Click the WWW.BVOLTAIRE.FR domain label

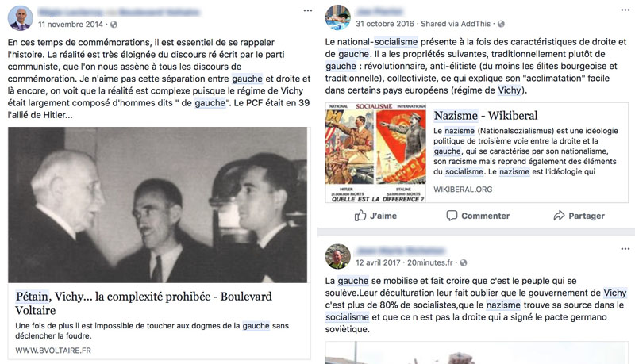point(53,351)
